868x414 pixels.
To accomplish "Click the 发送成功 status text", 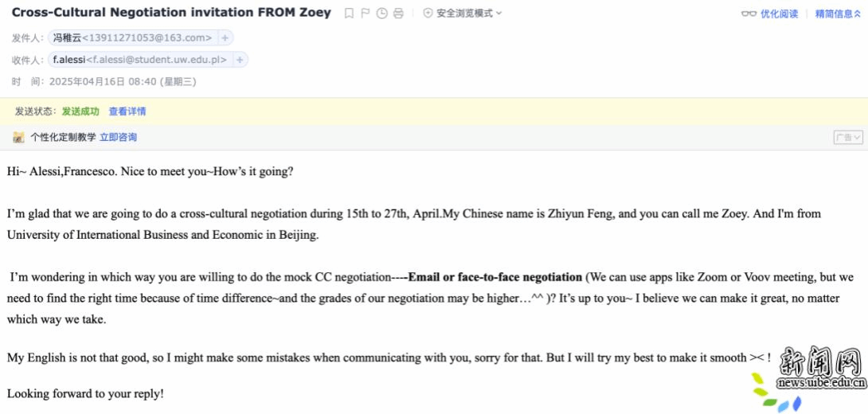I will (x=80, y=111).
